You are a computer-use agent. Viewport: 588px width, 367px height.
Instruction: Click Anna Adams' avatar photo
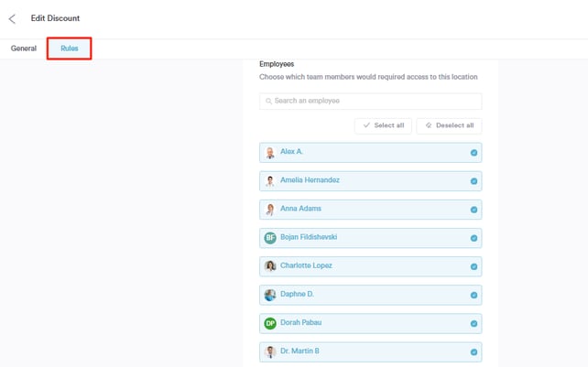tap(270, 210)
